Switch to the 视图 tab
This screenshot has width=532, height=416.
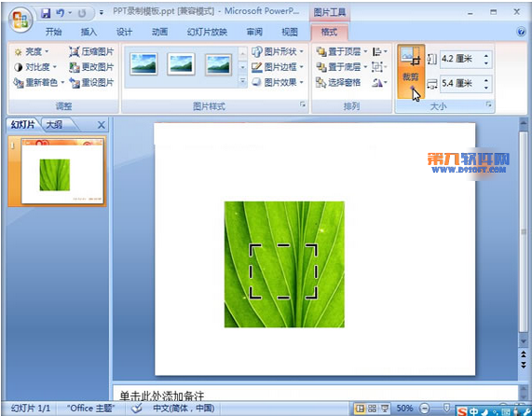coord(290,32)
